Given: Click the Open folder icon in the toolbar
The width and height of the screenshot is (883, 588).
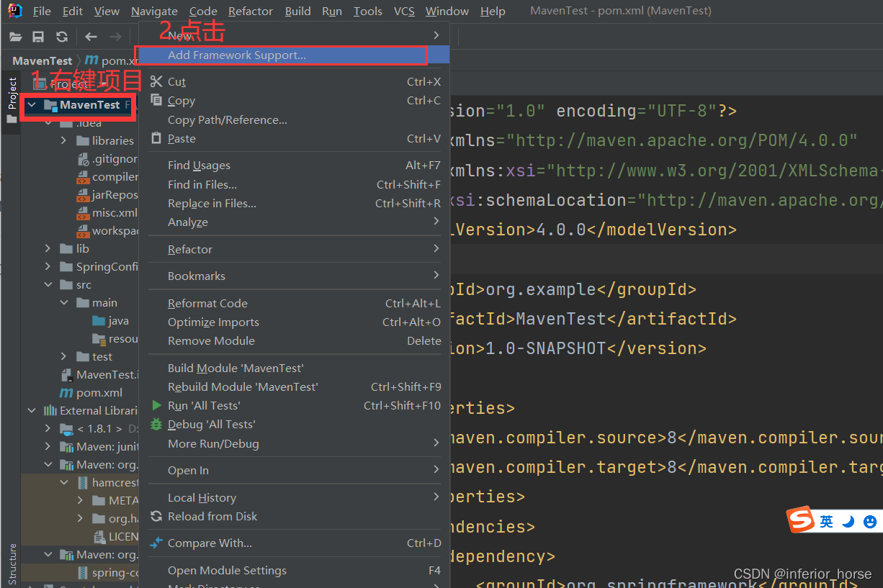Looking at the screenshot, I should click(x=14, y=35).
